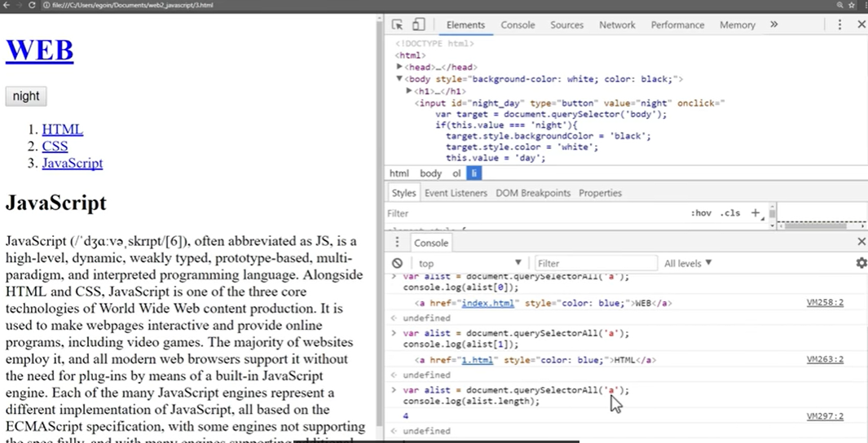Go back with browser back arrow
The image size is (868, 443).
coord(6,5)
